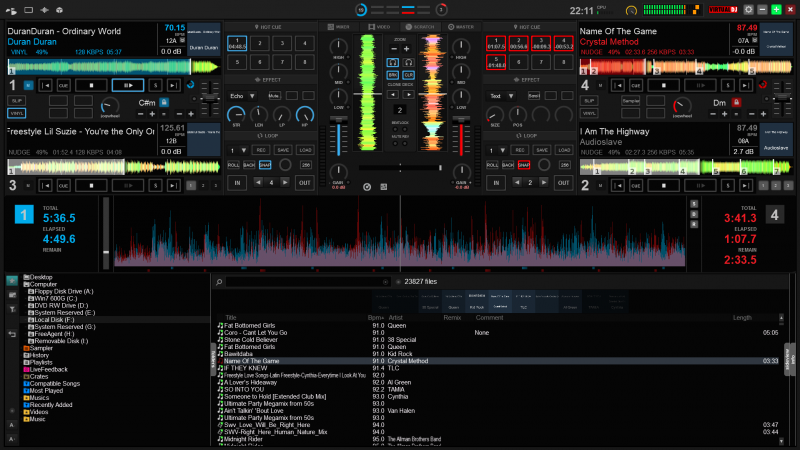Switch to the SCRATCH tab
The width and height of the screenshot is (800, 450).
[419, 27]
